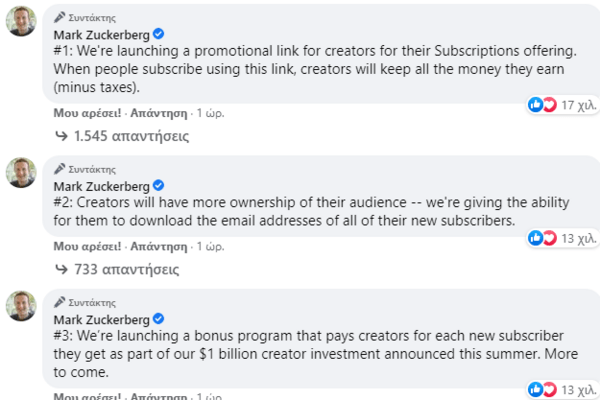Expand the 1.545 απαντήσεις replies thread
The width and height of the screenshot is (600, 400).
coord(122,135)
